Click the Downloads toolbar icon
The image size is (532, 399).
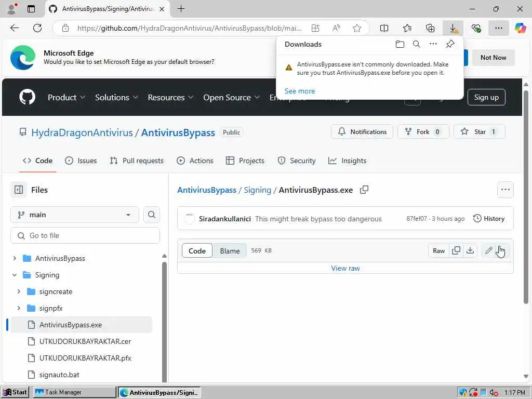pos(453,28)
